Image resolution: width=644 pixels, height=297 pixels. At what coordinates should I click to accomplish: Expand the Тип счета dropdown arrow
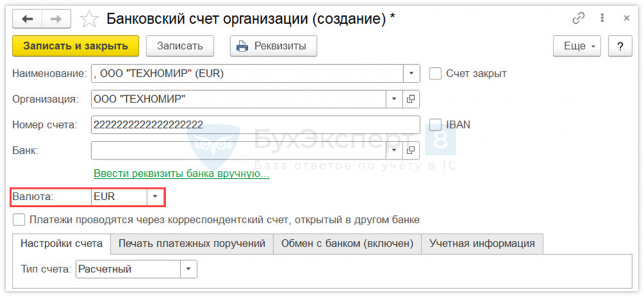[189, 269]
